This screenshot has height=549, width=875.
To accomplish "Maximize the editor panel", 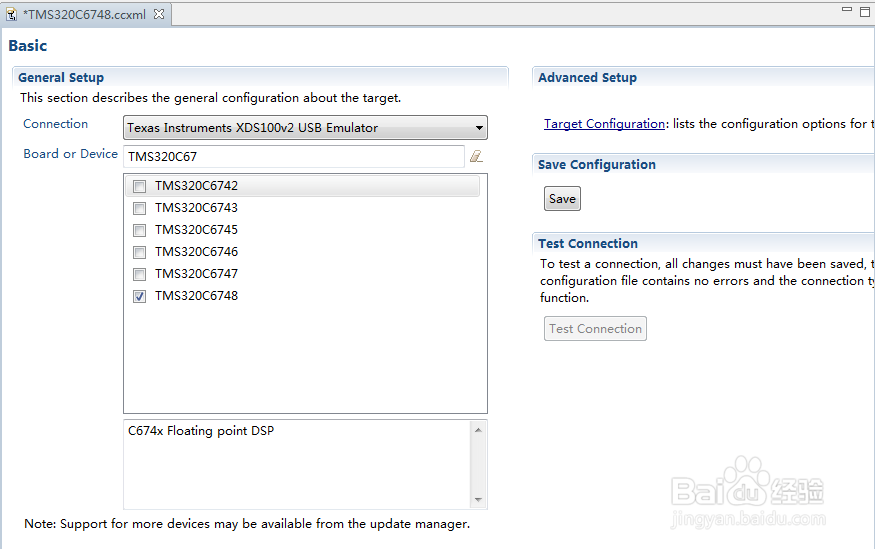I will (865, 11).
